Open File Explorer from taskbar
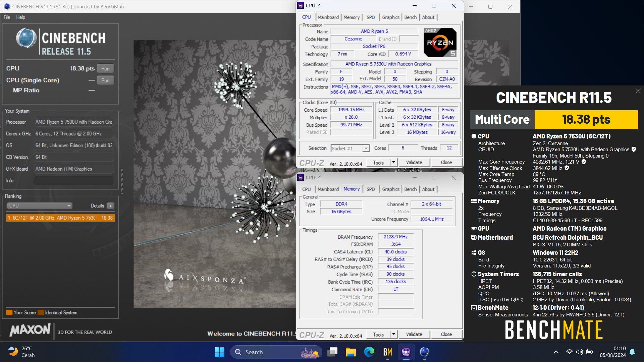 (351, 352)
